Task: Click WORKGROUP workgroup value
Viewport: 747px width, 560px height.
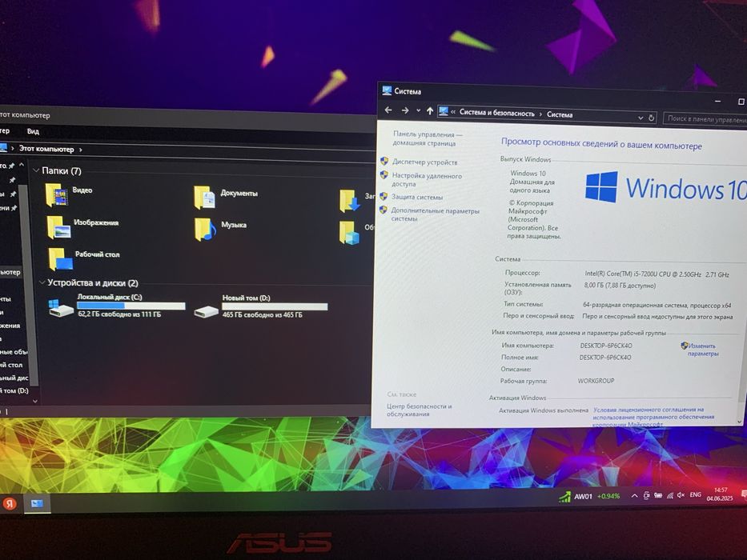Action: 596,381
